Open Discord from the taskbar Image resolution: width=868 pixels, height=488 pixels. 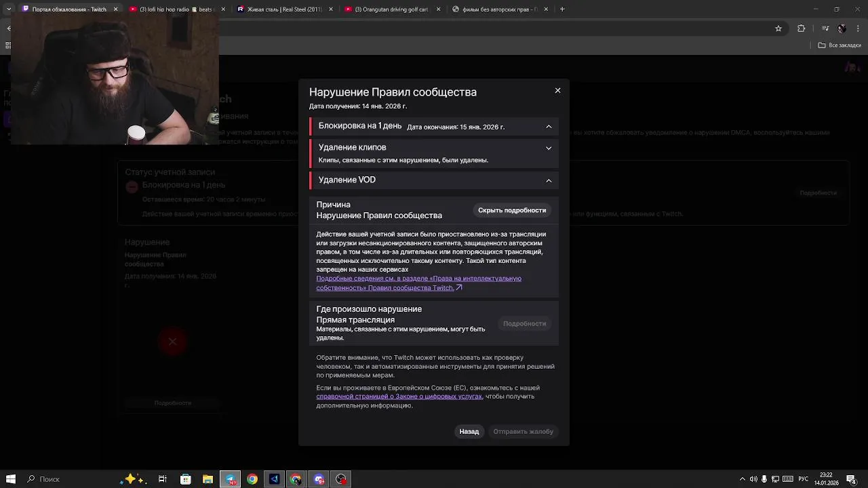319,479
